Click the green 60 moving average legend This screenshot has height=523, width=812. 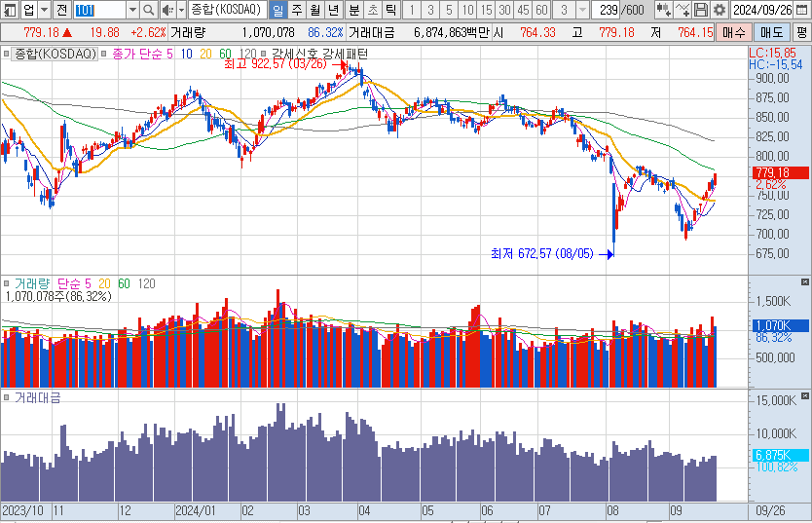coord(225,54)
